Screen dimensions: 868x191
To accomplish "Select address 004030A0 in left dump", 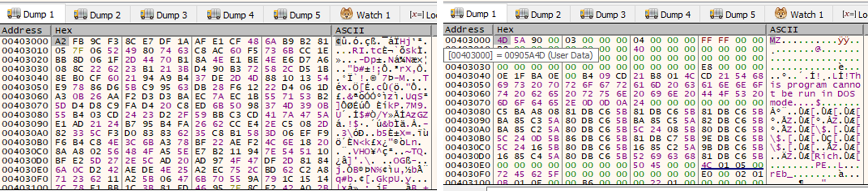I will 25,133.
